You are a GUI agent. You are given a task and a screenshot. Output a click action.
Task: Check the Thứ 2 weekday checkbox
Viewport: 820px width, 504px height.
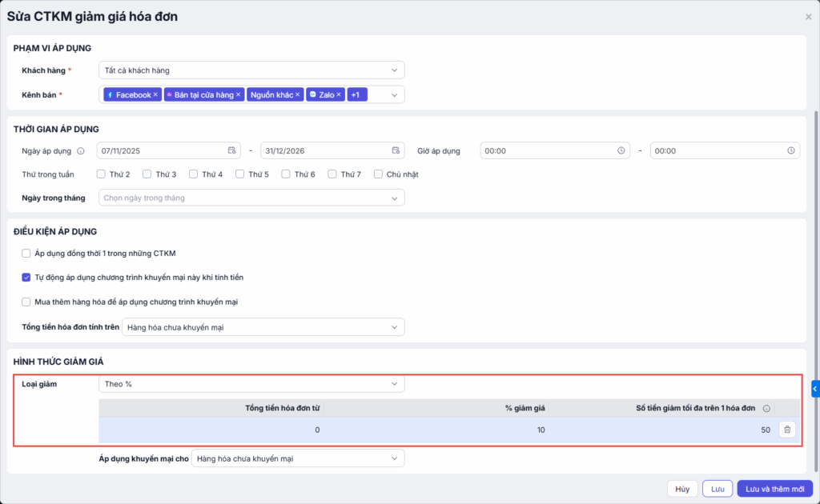point(102,174)
